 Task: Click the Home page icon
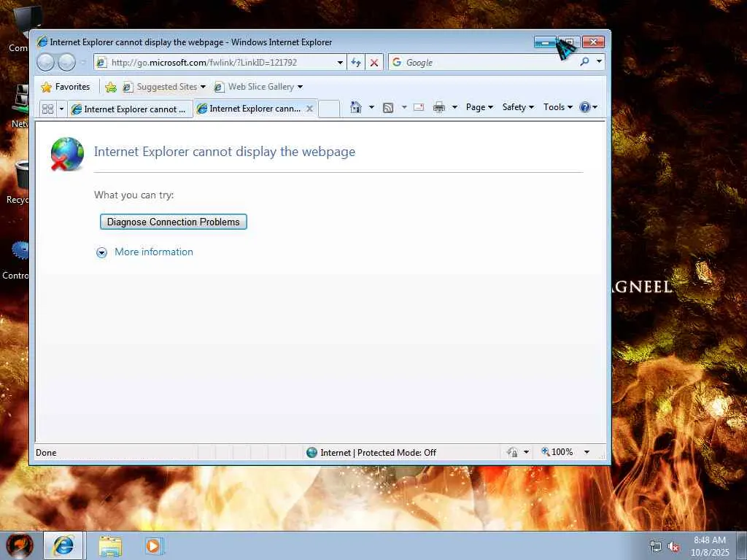click(356, 107)
